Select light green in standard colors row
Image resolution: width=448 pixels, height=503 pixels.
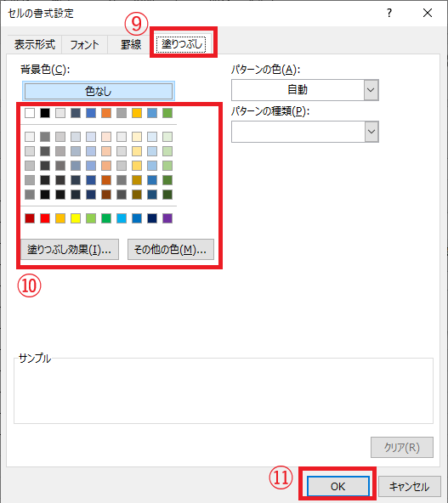(91, 218)
